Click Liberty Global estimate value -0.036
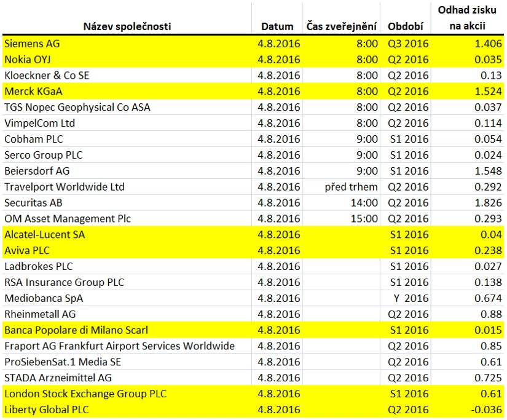The image size is (507, 420). pos(486,410)
